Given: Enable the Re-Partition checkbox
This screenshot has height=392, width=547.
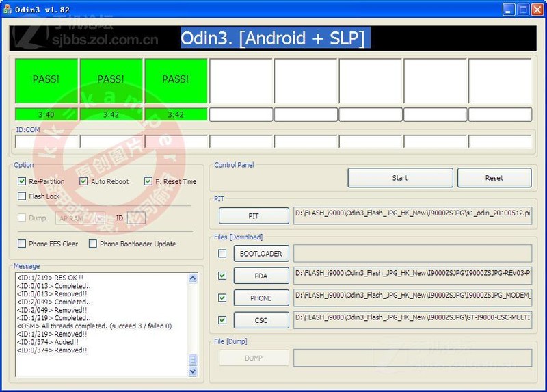Looking at the screenshot, I should 23,181.
